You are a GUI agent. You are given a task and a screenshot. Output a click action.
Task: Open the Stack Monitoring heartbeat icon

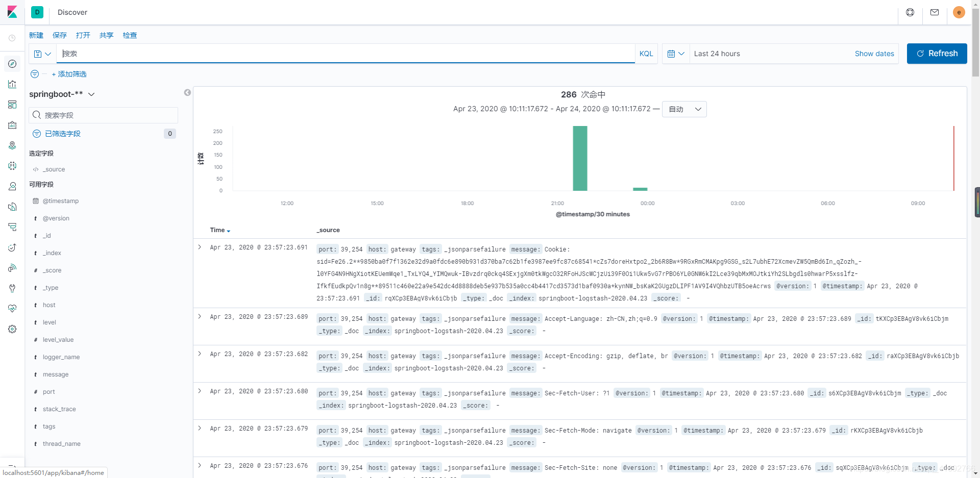click(x=12, y=309)
